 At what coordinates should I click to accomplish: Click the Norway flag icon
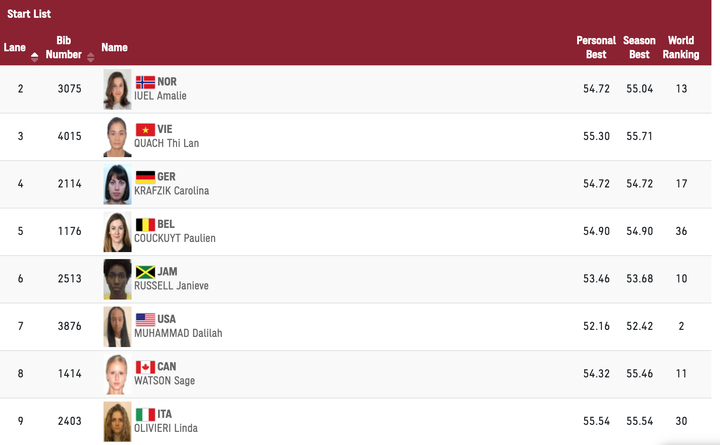(145, 82)
